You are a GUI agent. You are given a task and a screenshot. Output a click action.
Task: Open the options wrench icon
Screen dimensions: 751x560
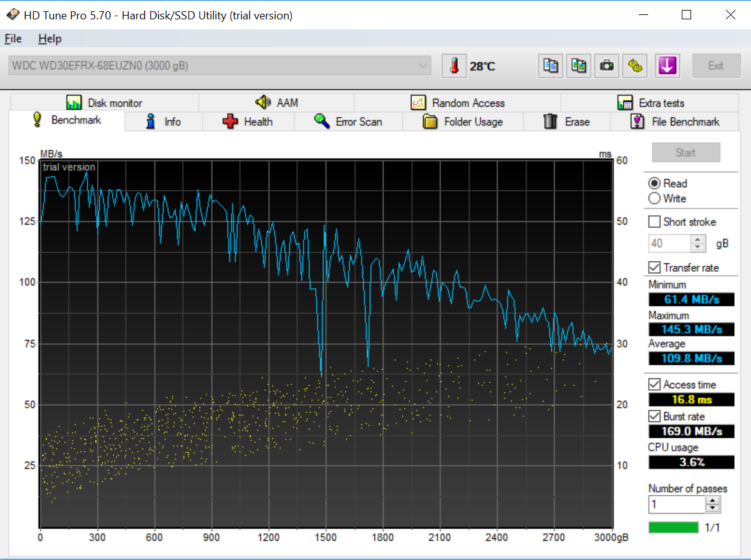pyautogui.click(x=635, y=65)
